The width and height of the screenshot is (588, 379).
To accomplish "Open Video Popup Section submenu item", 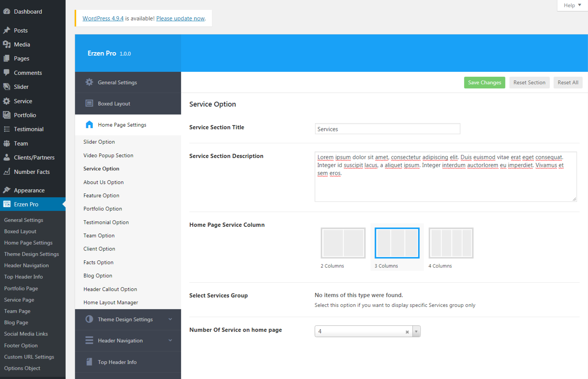I will [108, 155].
